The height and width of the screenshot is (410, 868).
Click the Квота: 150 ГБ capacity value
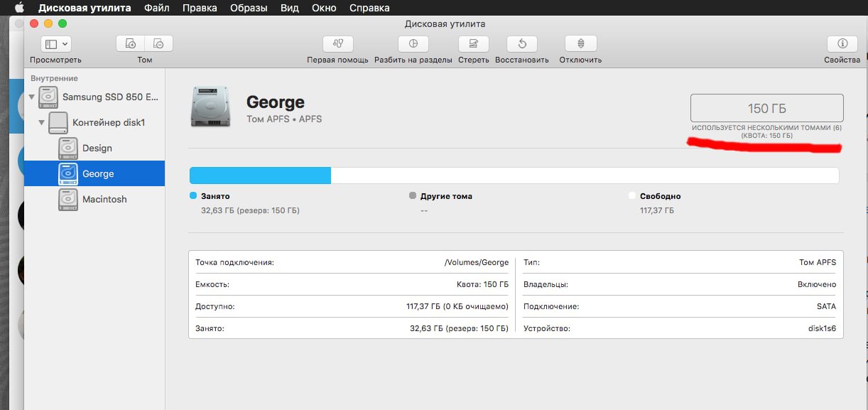coord(483,284)
